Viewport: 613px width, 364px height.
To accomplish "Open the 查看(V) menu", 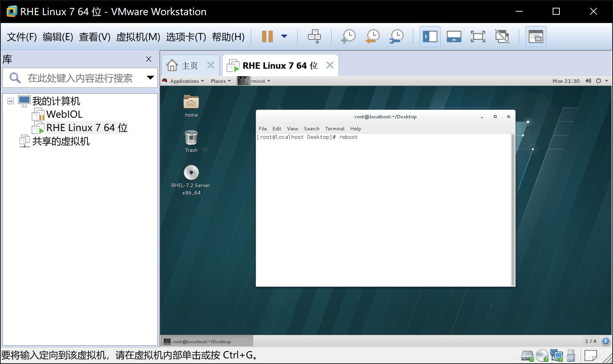I will pyautogui.click(x=95, y=37).
